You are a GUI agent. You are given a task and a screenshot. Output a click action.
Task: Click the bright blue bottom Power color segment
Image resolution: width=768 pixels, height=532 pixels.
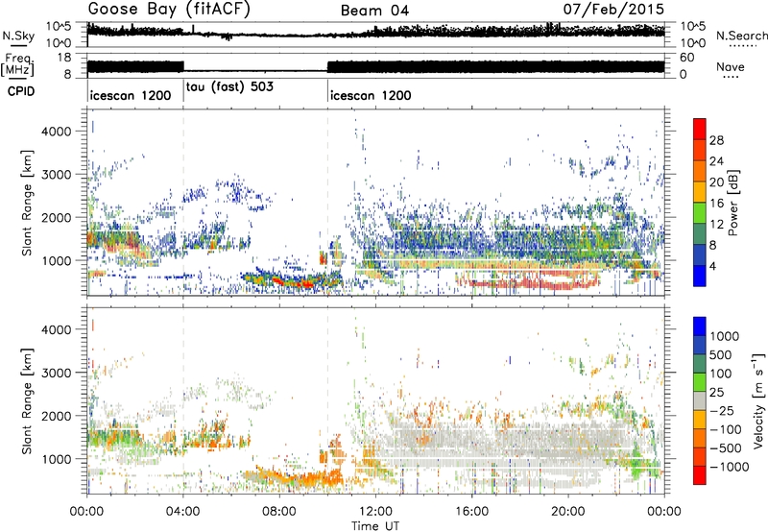point(700,276)
